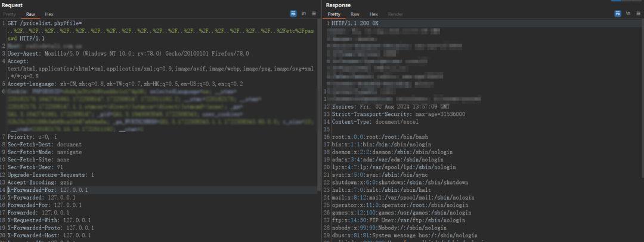Screen dimensions: 644x242
Task: Open the Response panel hamburger menu
Action: click(x=638, y=14)
